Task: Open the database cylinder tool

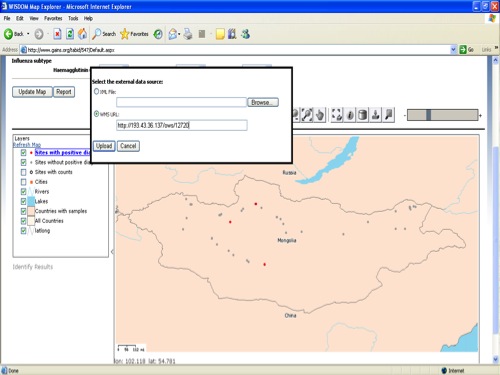Action: pos(363,115)
